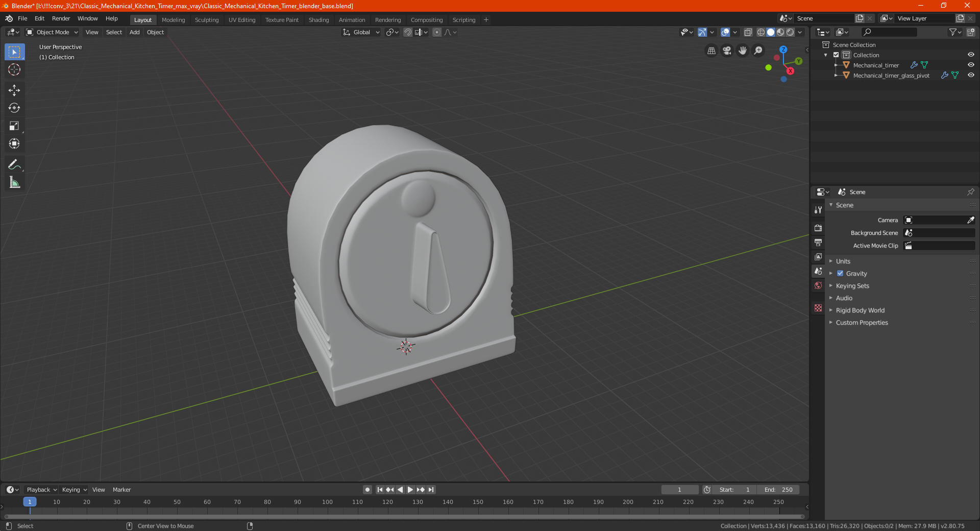
Task: Click the Active Movie Clip field
Action: 939,246
